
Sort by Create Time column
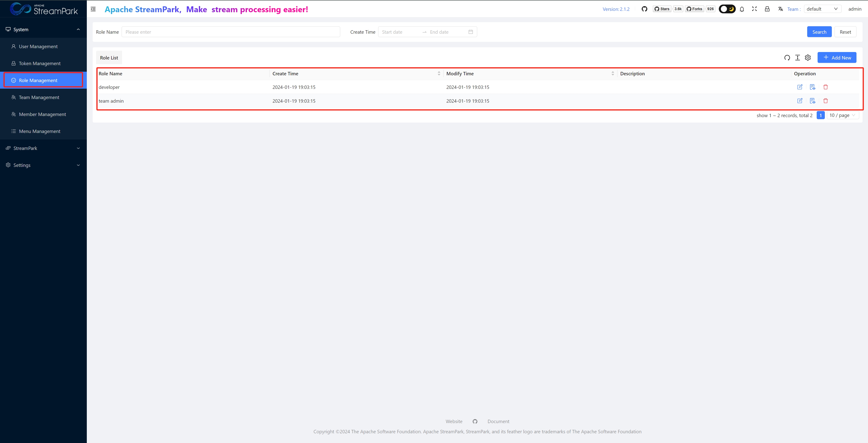pos(439,73)
